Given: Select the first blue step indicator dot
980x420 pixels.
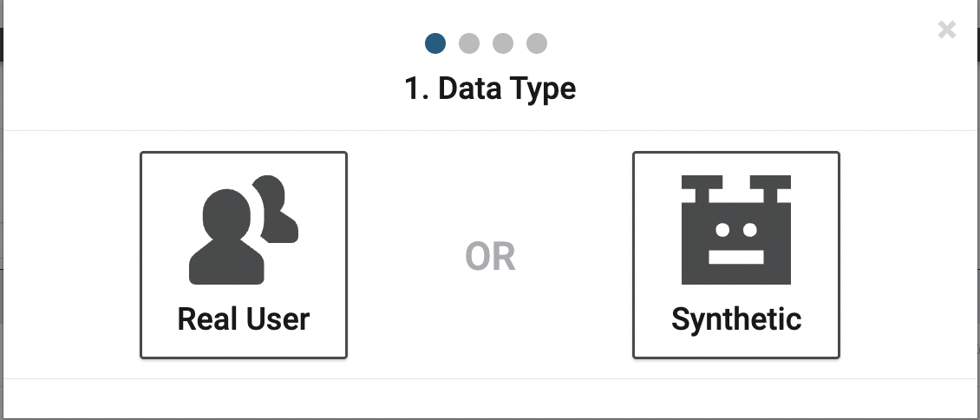Looking at the screenshot, I should 435,43.
